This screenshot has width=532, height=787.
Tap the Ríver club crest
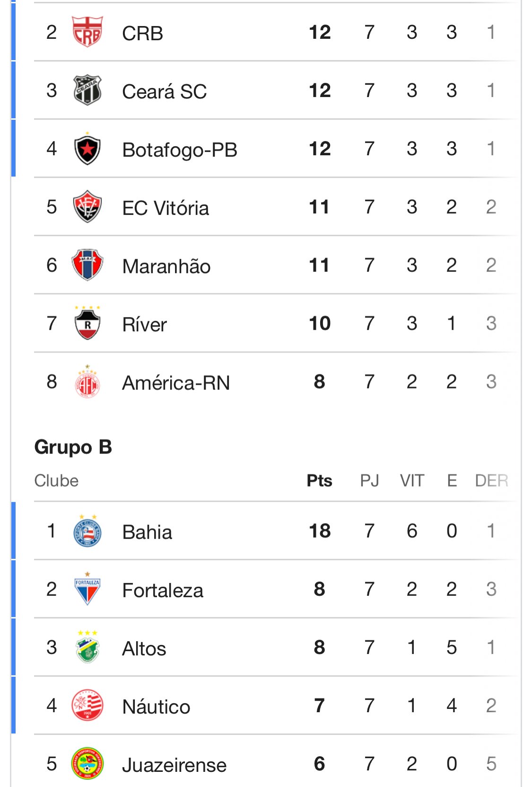point(87,323)
